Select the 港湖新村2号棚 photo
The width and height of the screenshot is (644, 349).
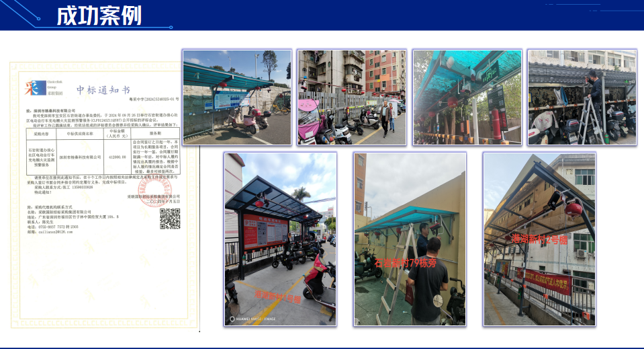click(539, 239)
